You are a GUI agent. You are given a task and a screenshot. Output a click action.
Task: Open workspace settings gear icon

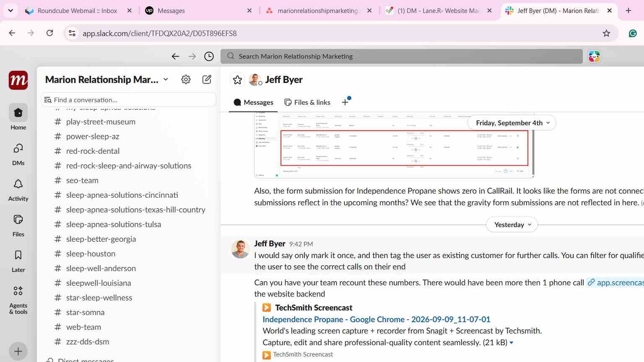click(186, 80)
